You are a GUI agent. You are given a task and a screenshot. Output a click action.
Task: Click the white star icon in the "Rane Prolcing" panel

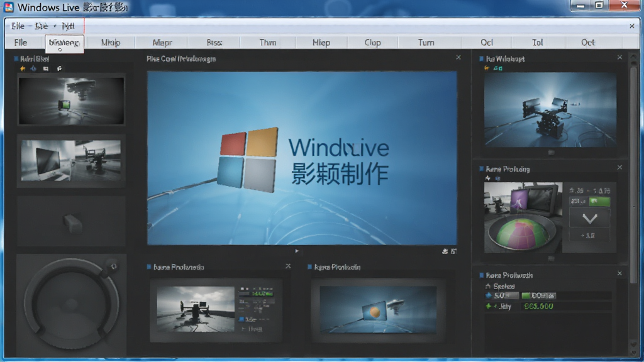point(487,178)
